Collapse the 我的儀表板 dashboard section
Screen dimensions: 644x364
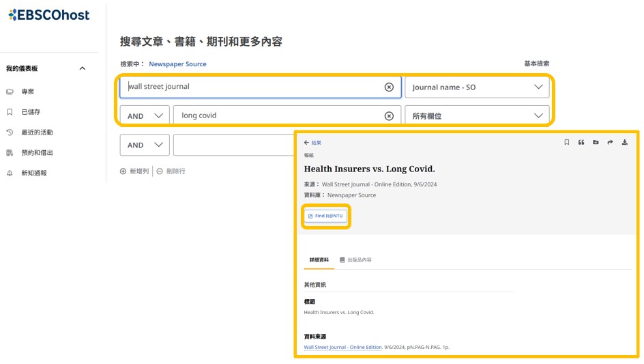coord(83,68)
